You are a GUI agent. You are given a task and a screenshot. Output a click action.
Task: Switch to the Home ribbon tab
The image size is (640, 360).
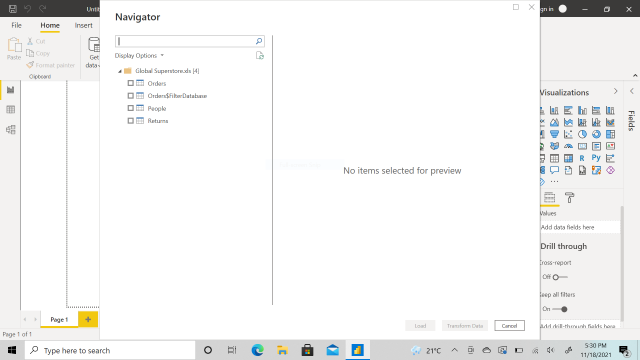click(50, 25)
